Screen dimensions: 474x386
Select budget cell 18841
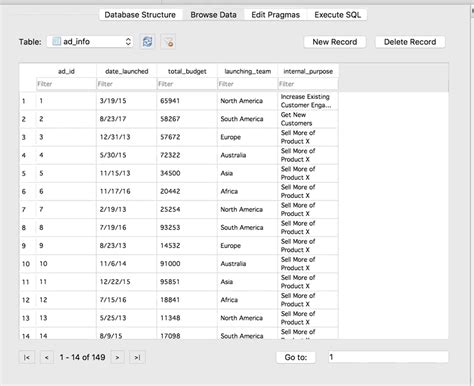tap(187, 300)
